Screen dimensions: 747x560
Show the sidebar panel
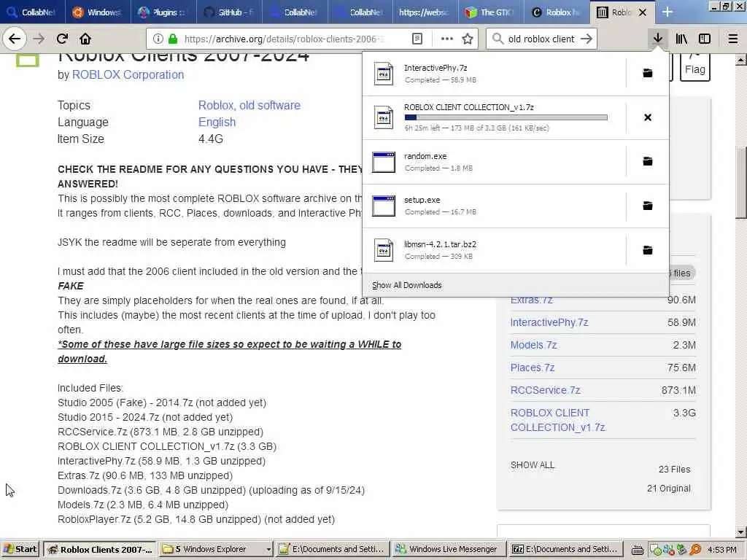(705, 39)
